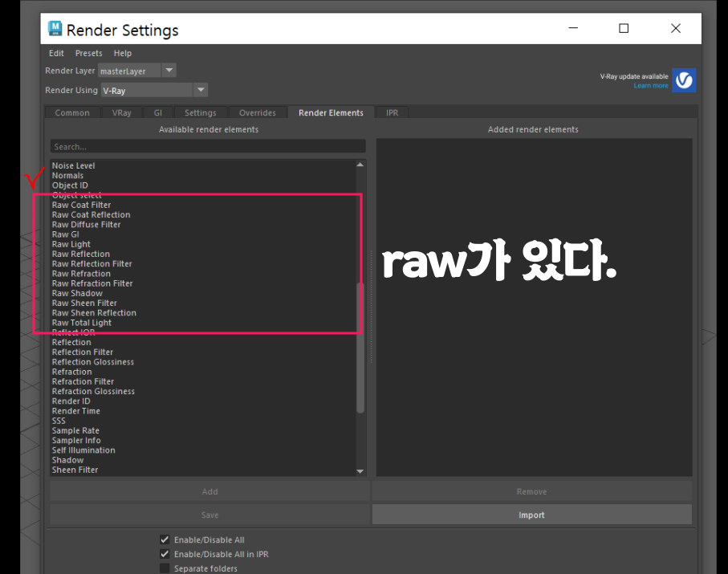Select Raw Shadow element

click(x=77, y=293)
